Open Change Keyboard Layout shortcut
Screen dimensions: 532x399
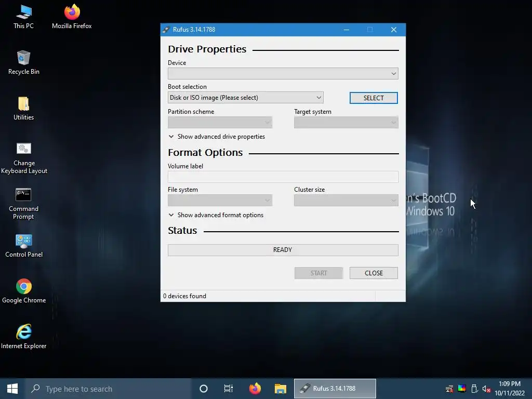click(24, 158)
